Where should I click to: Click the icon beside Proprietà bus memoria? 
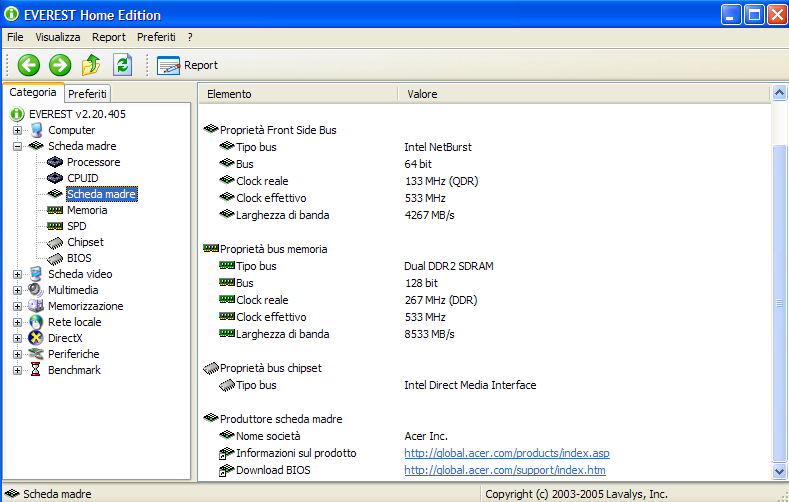point(211,248)
